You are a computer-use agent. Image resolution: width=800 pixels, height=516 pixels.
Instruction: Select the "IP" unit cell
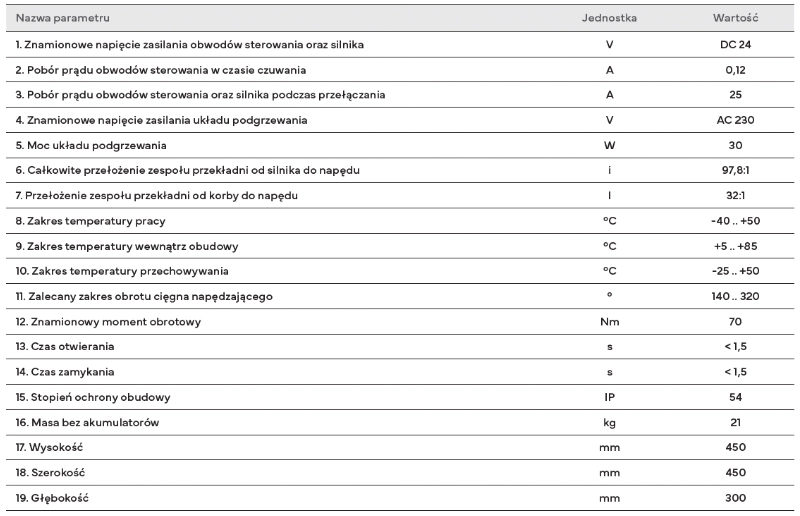pyautogui.click(x=609, y=397)
